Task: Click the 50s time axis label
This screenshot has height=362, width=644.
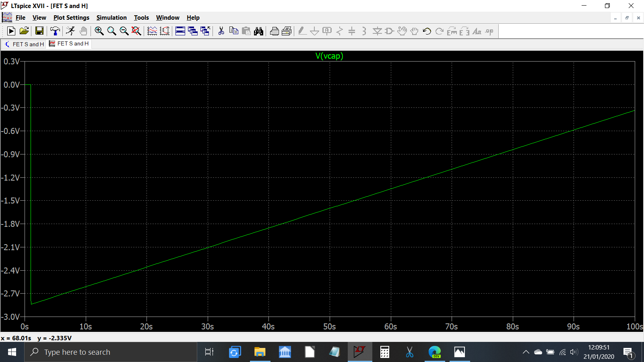Action: click(x=329, y=327)
